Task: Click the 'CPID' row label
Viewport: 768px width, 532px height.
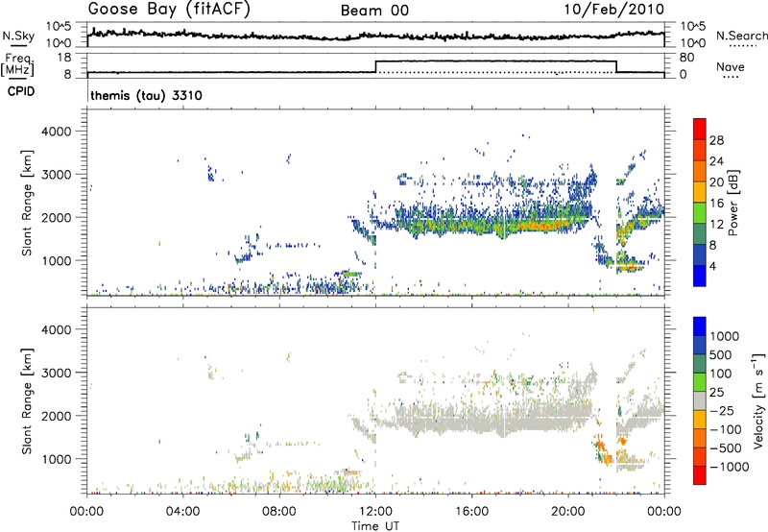Action: tap(21, 91)
